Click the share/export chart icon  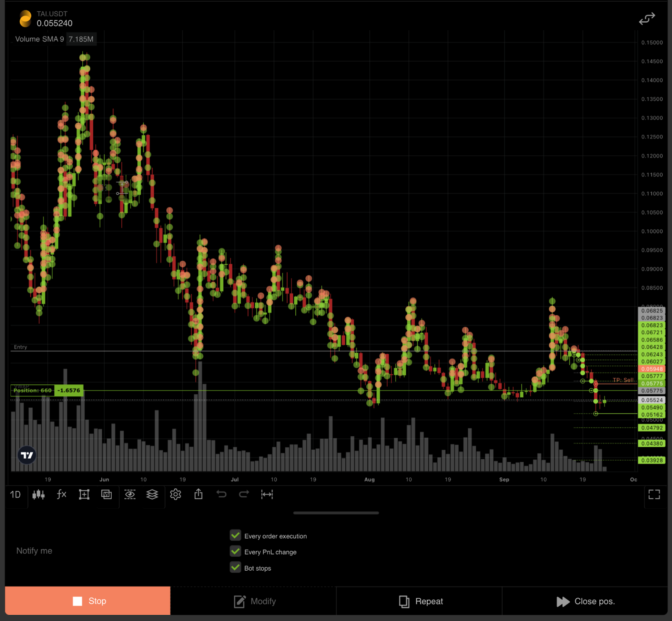(199, 495)
